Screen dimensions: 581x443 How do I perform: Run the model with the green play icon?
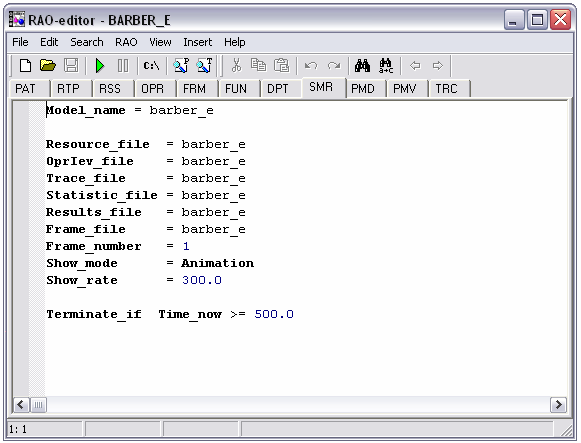[x=100, y=66]
